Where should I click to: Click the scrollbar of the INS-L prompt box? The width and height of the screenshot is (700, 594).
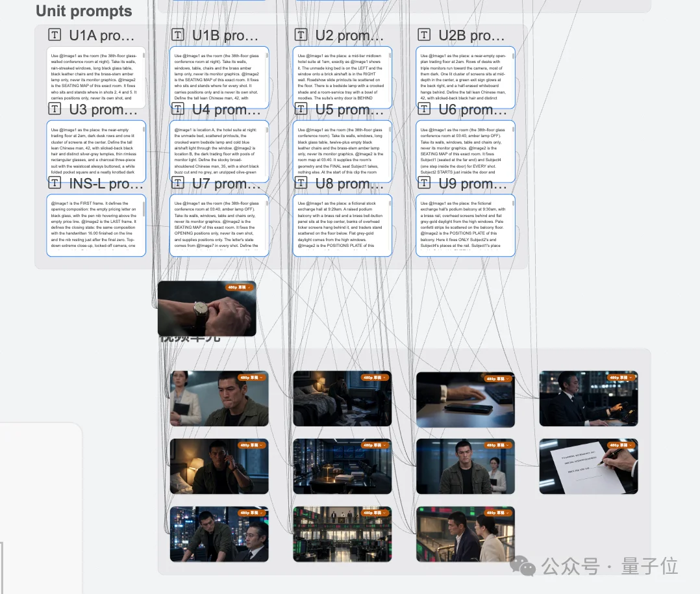point(144,209)
